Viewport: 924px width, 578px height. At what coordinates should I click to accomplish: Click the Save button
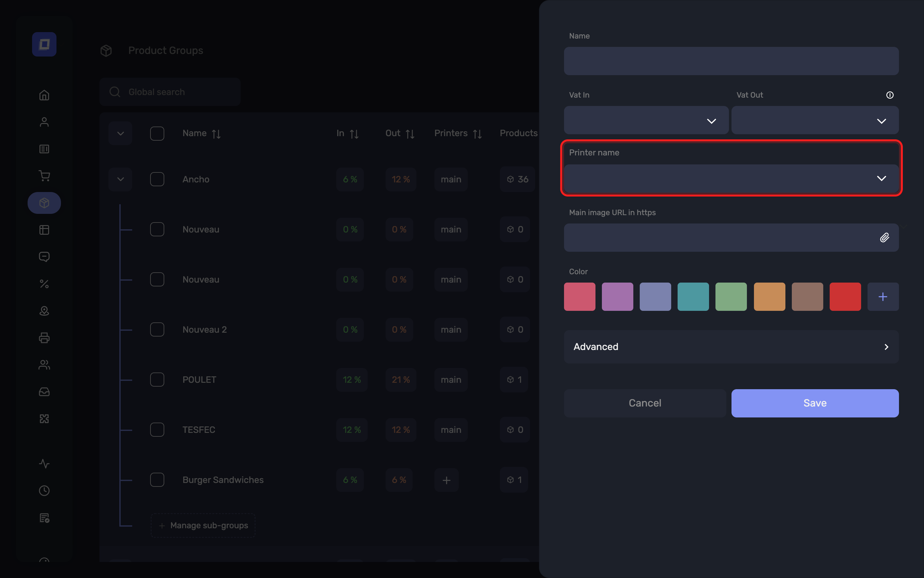coord(815,403)
